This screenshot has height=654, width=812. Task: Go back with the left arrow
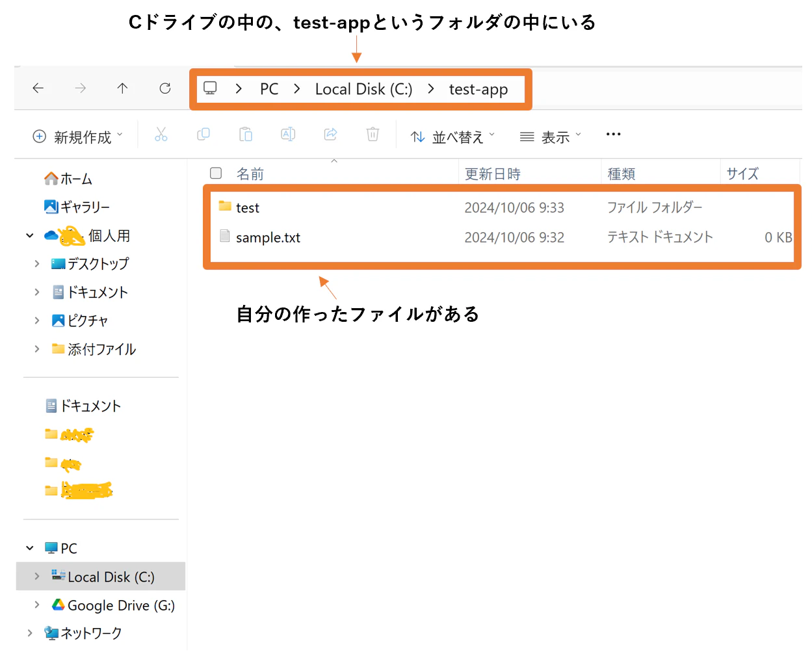pos(38,88)
